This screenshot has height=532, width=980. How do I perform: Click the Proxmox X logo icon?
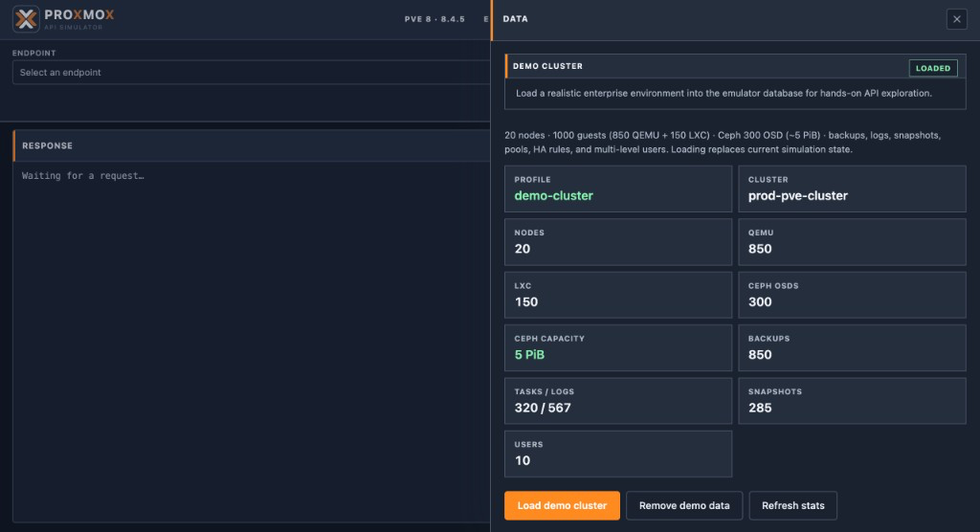click(26, 19)
